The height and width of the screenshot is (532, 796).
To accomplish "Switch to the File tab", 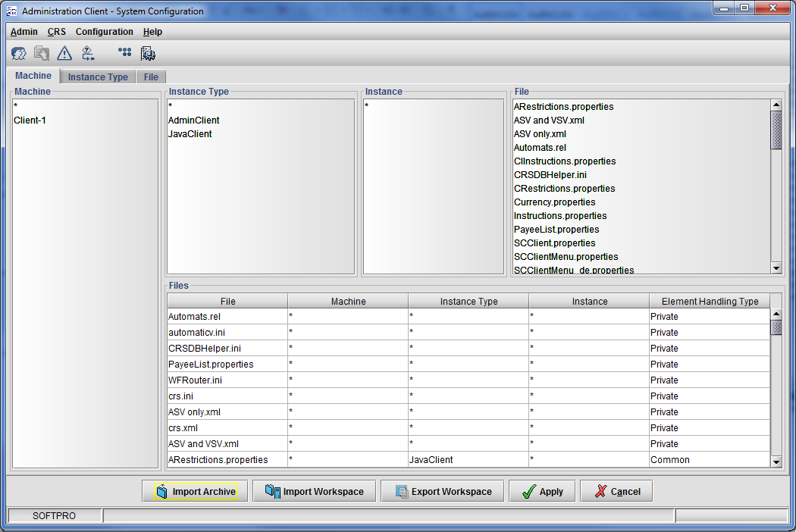I will click(x=151, y=77).
